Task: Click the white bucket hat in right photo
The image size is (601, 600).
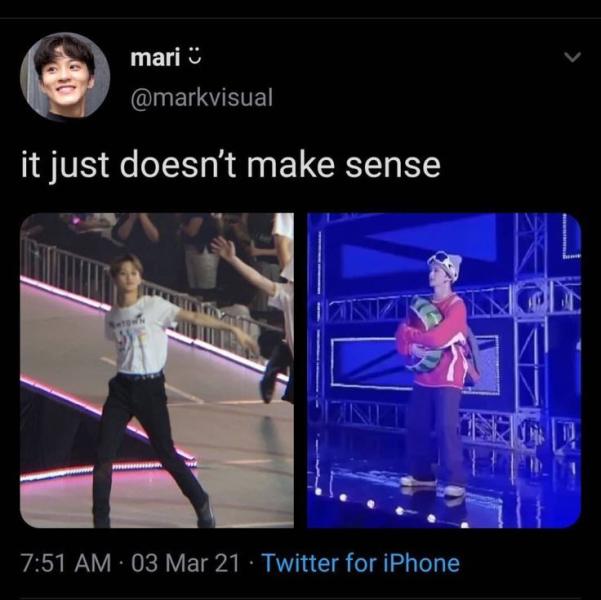Action: 445,264
